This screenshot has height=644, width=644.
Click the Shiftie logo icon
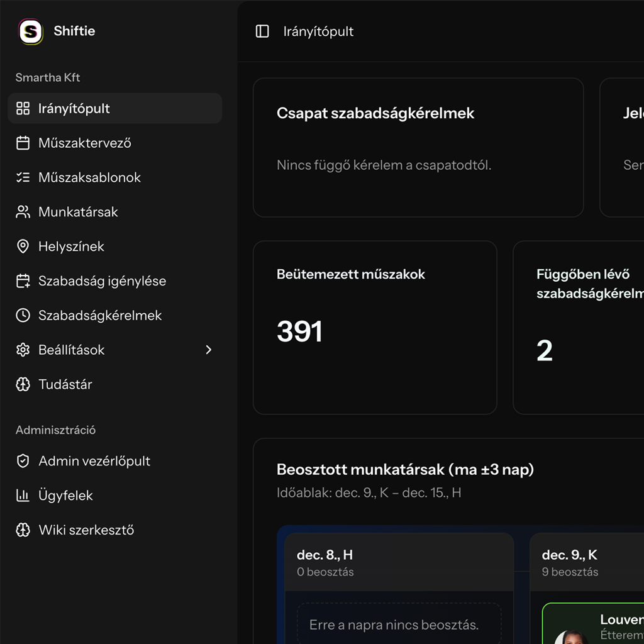30,31
